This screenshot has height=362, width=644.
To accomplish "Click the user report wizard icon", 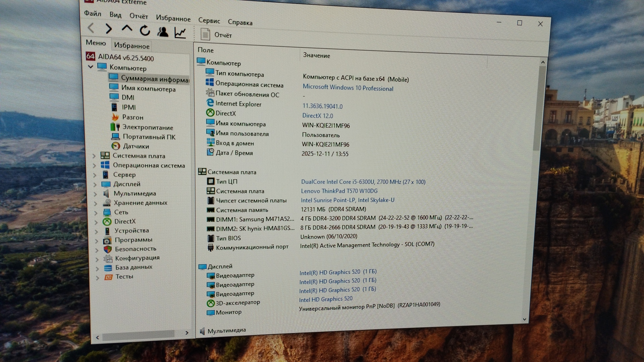I will point(163,32).
